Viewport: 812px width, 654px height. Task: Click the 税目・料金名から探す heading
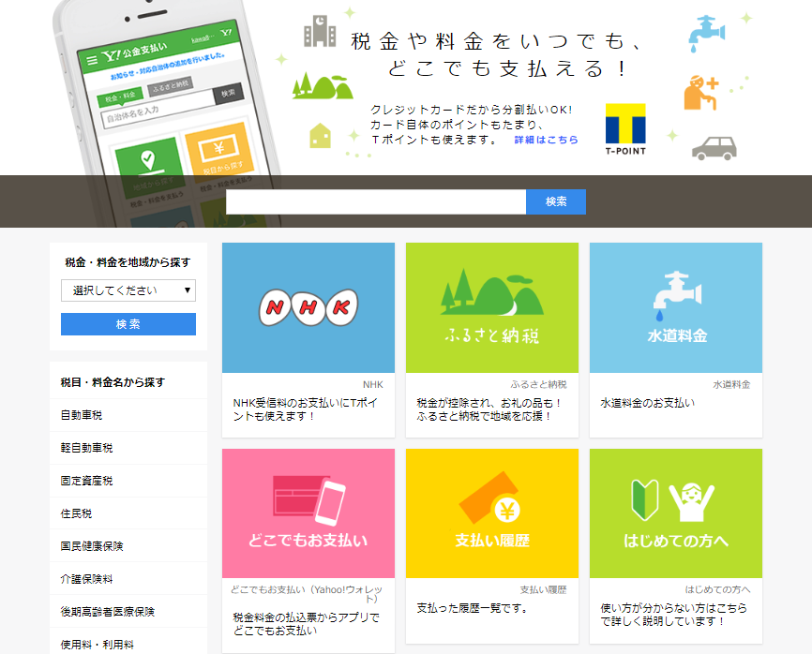(113, 382)
